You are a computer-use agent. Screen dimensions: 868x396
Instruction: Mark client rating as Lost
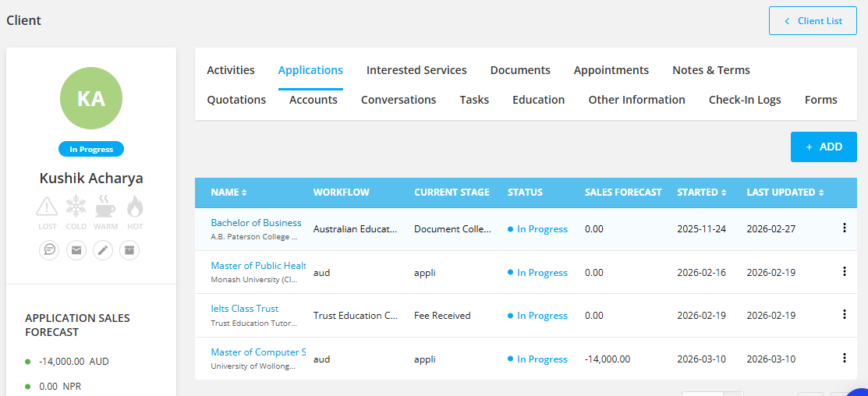point(48,207)
